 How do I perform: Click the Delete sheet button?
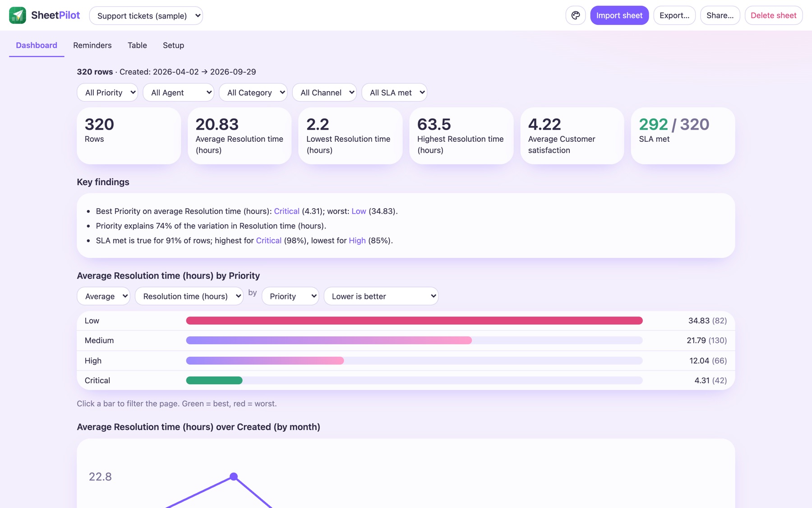point(773,15)
